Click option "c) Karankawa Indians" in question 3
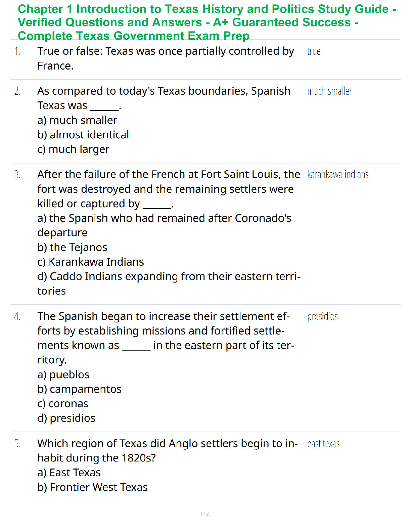This screenshot has width=411, height=532. click(x=91, y=262)
